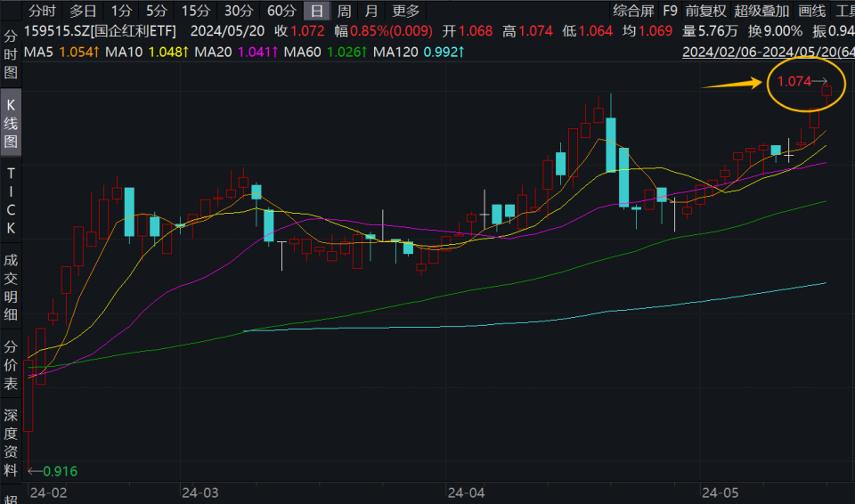Image resolution: width=855 pixels, height=504 pixels.
Task: Click the highest price label 1.074 on chart
Action: click(794, 81)
